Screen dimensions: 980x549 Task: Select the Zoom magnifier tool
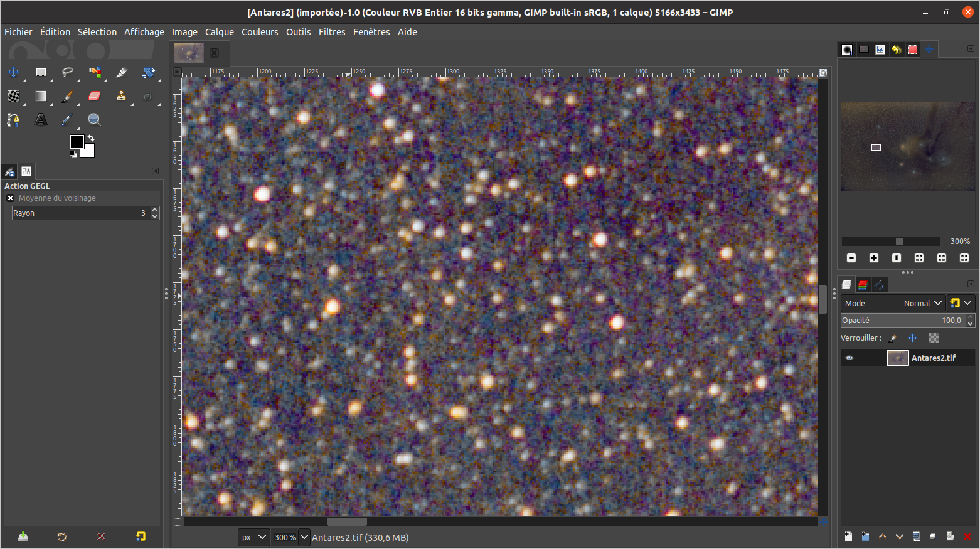coord(95,120)
